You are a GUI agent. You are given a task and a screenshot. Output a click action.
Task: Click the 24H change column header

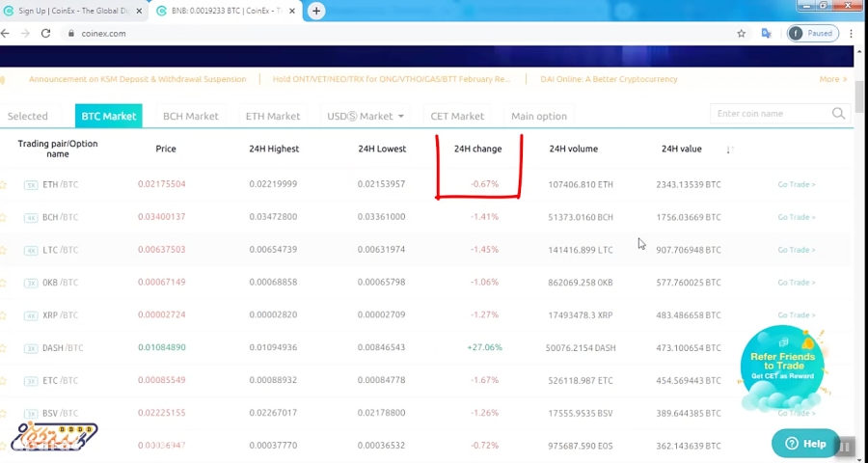point(477,149)
